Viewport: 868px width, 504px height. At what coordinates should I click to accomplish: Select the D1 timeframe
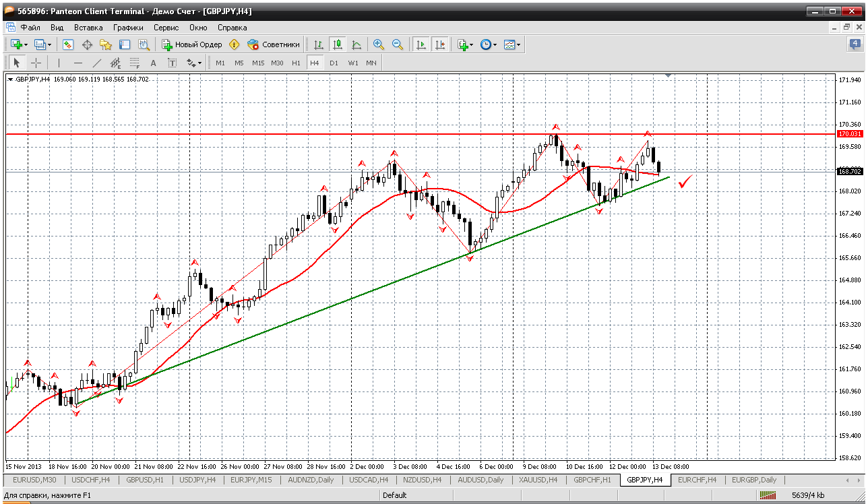pyautogui.click(x=334, y=63)
